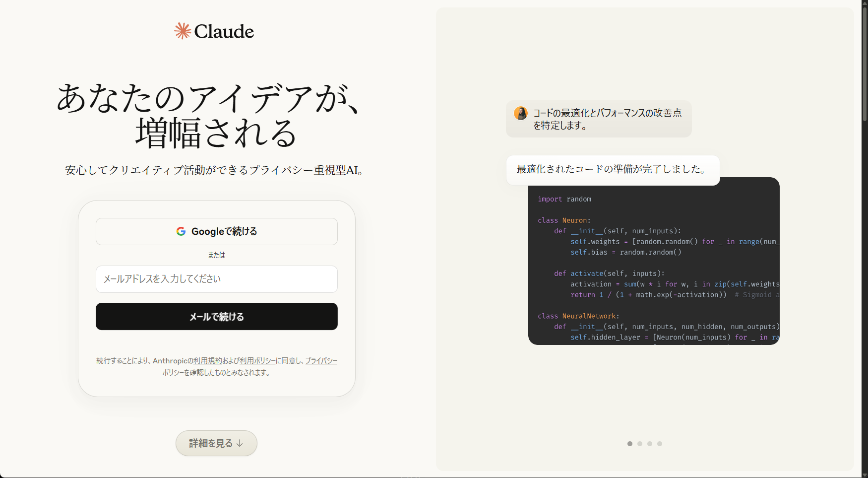Viewport: 868px width, 478px height.
Task: Click the reply 最適化されたコードの準備が完了しました。
Action: (x=613, y=169)
